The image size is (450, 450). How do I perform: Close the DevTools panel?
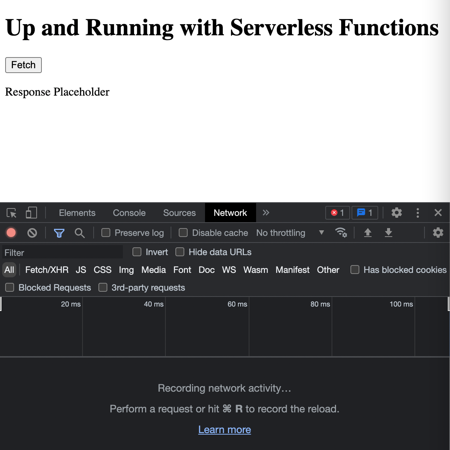click(x=438, y=213)
